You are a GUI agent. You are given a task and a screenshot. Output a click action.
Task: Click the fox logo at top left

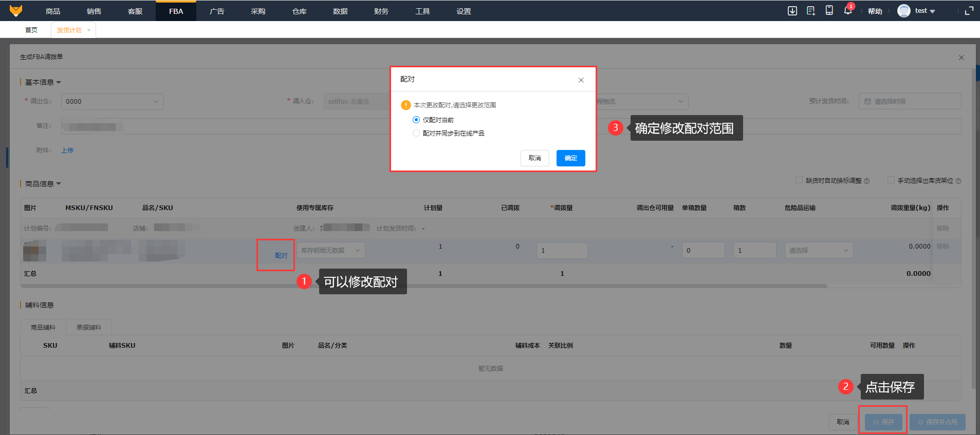pos(16,11)
